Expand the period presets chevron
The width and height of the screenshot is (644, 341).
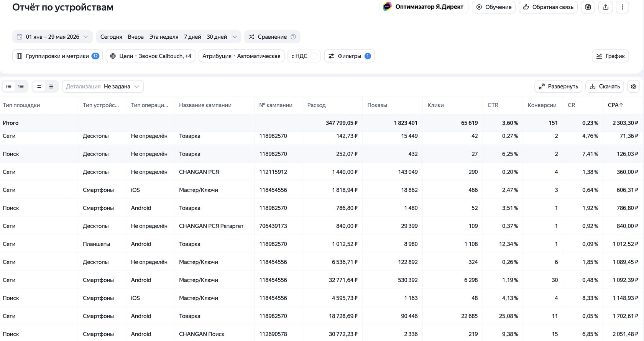pos(235,37)
